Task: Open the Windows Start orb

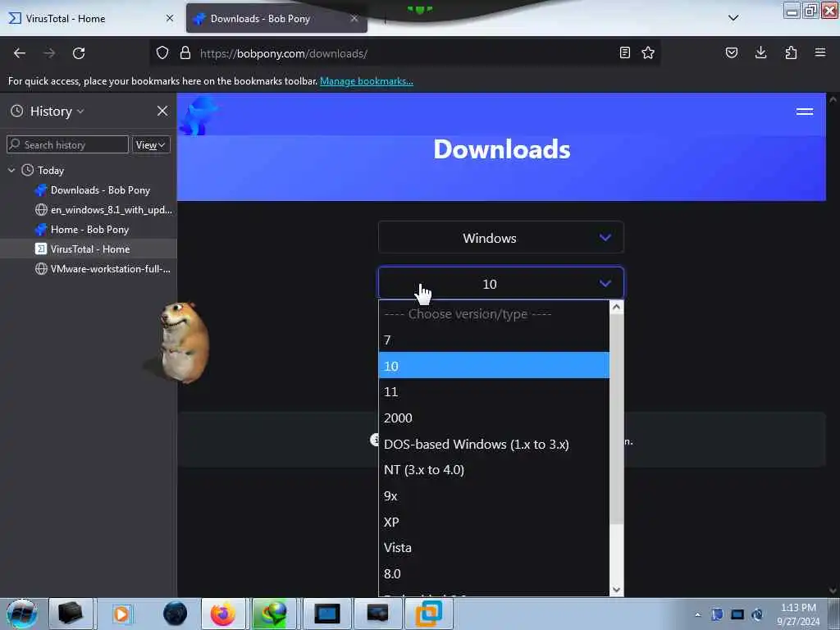Action: click(x=21, y=614)
